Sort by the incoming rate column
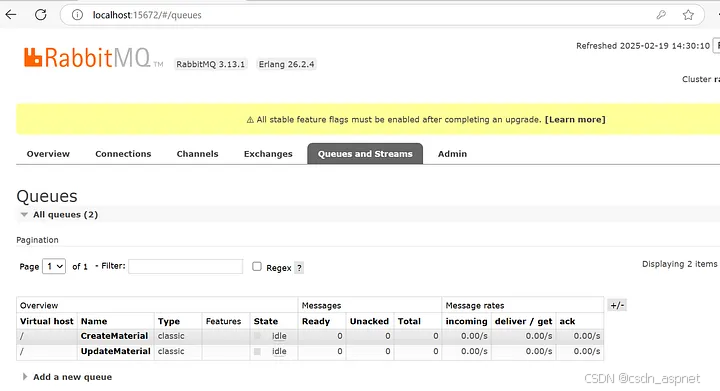 [466, 321]
